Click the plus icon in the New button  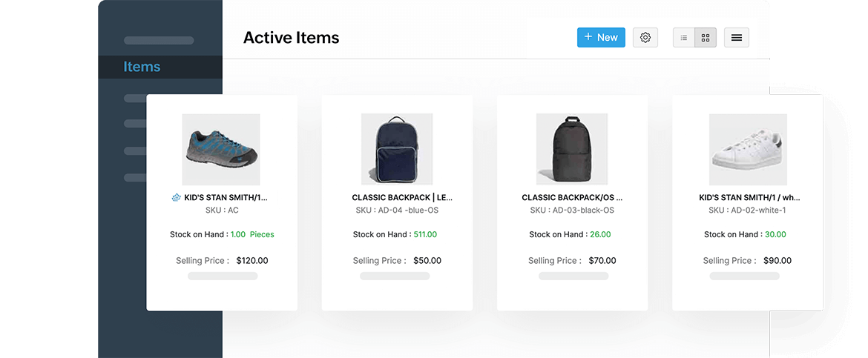click(x=588, y=37)
